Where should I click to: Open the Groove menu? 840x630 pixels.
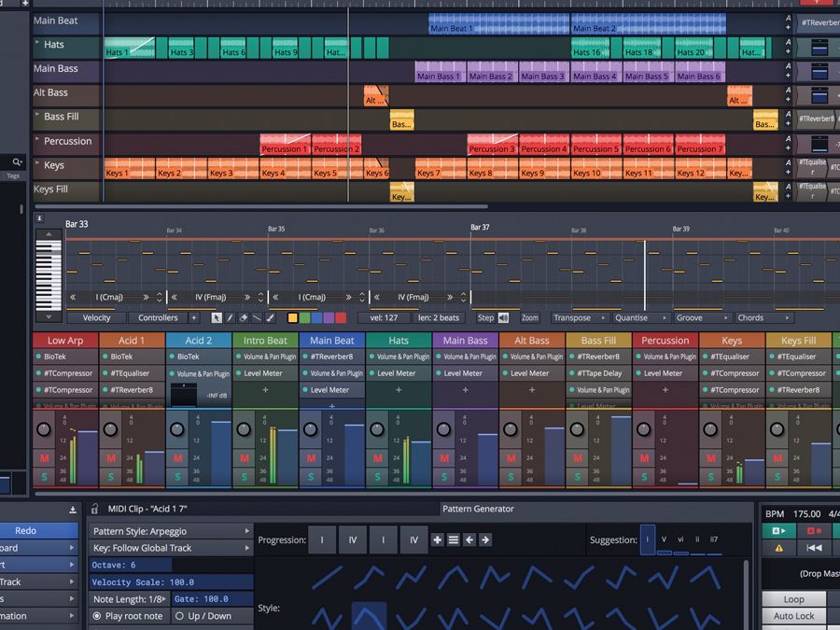coord(702,317)
